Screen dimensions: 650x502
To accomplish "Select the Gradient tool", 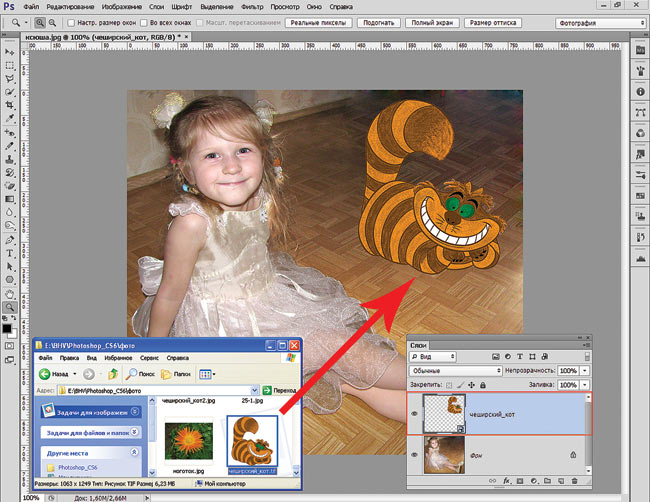I will (x=10, y=199).
